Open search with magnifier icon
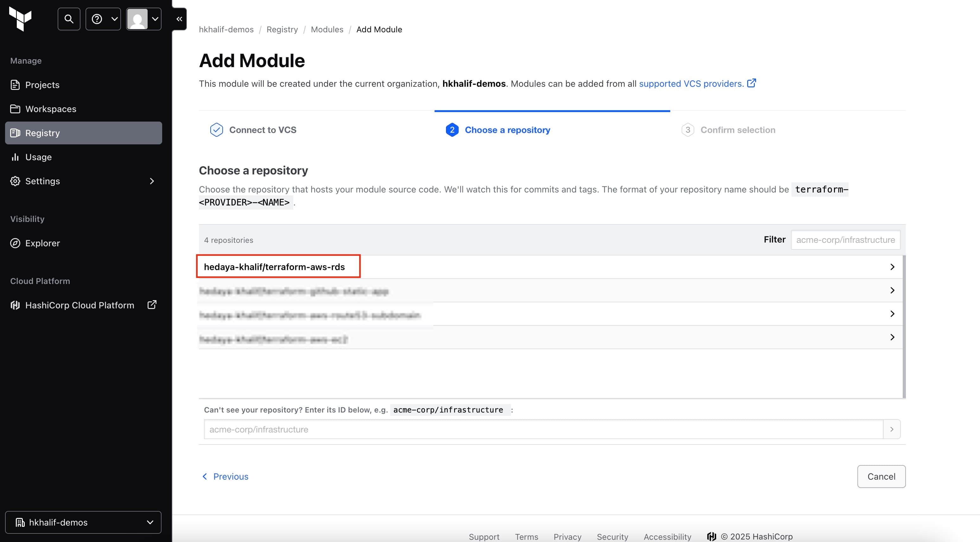The image size is (980, 542). [69, 19]
